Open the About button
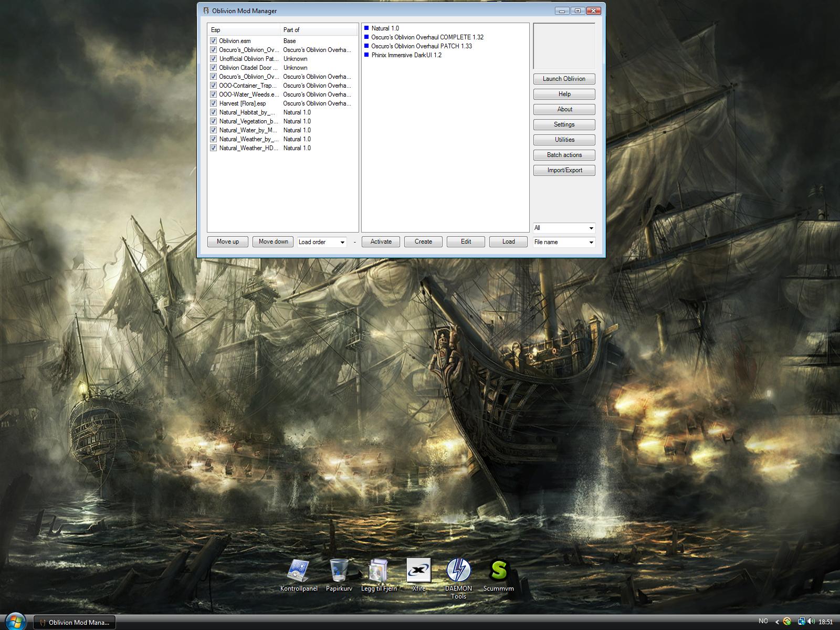This screenshot has width=840, height=630. point(564,109)
